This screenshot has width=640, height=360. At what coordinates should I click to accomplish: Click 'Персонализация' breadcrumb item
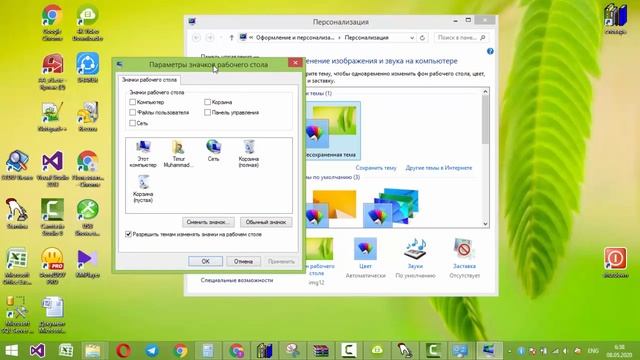(367, 38)
